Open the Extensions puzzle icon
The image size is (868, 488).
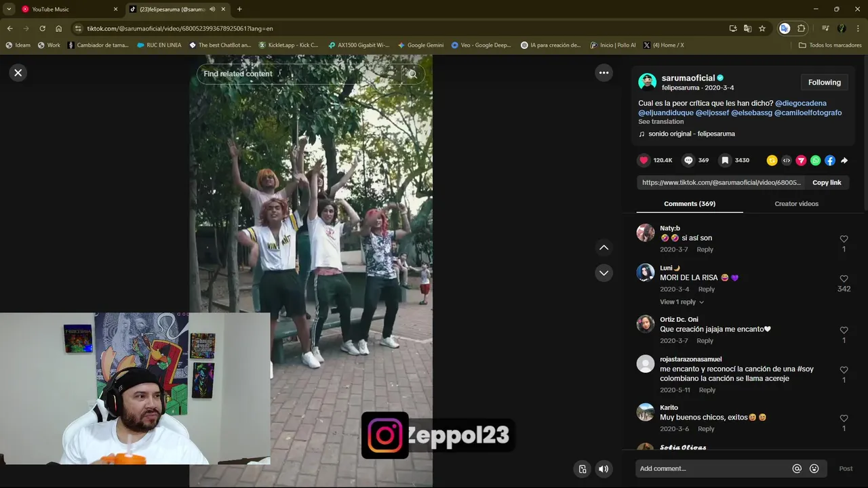[801, 28]
